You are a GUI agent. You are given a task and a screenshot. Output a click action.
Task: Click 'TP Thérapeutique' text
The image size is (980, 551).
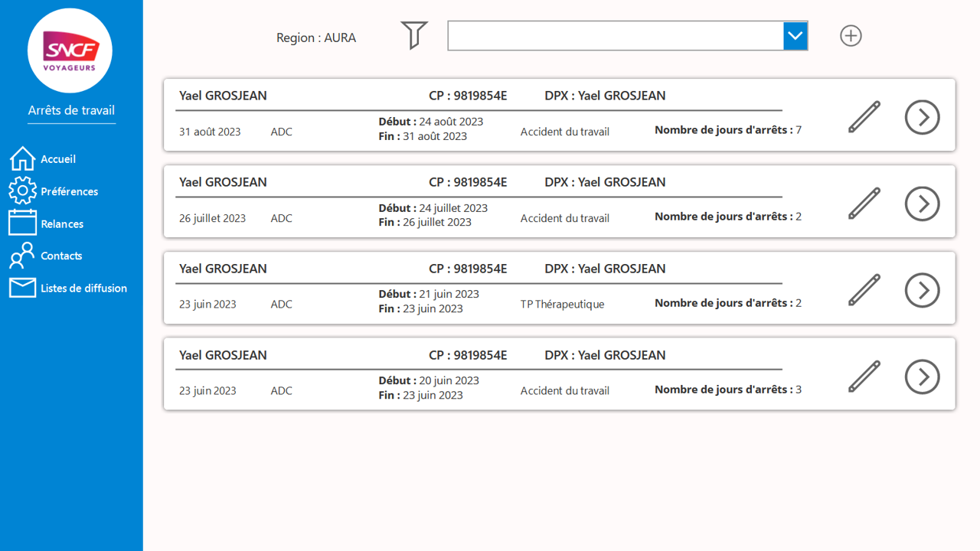563,305
